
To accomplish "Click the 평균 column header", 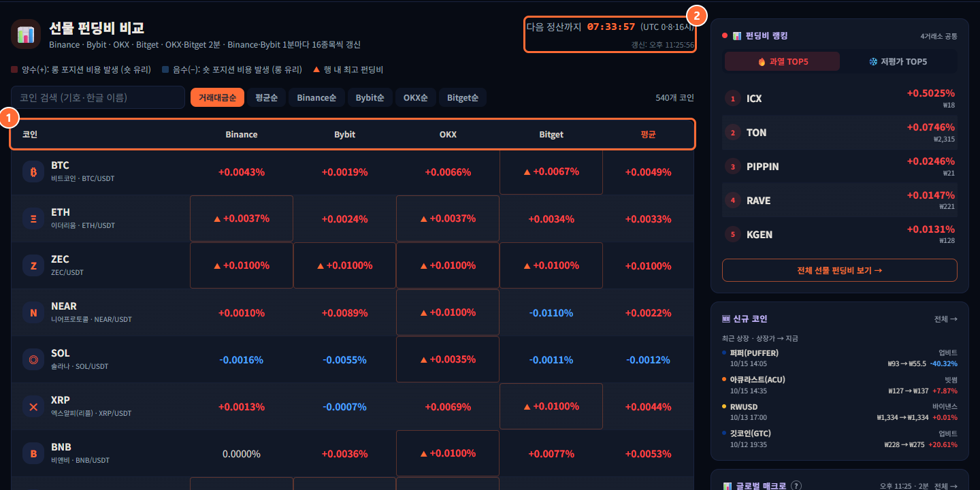I will [648, 135].
